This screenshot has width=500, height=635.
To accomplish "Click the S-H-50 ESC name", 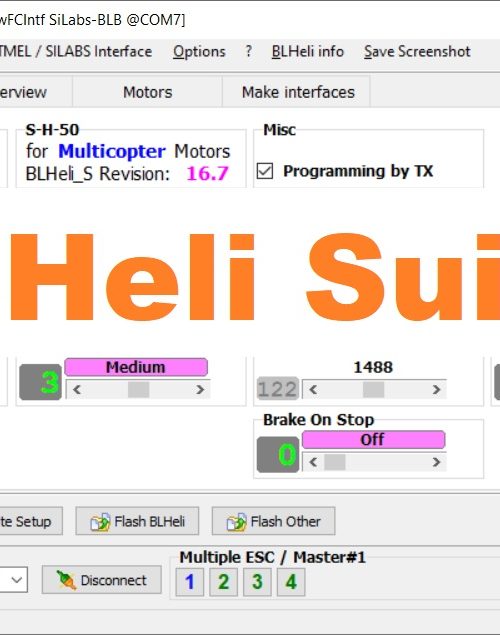I will coord(52,130).
